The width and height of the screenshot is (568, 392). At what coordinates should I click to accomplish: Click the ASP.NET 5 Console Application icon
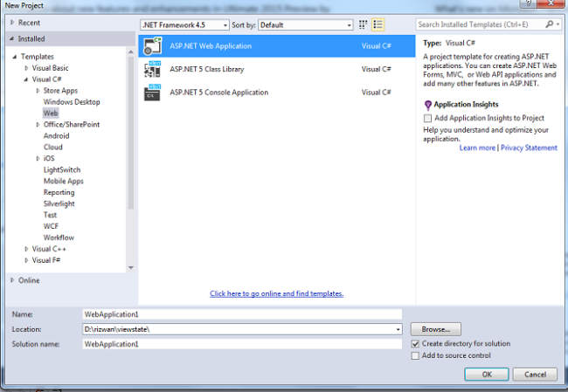[x=153, y=93]
